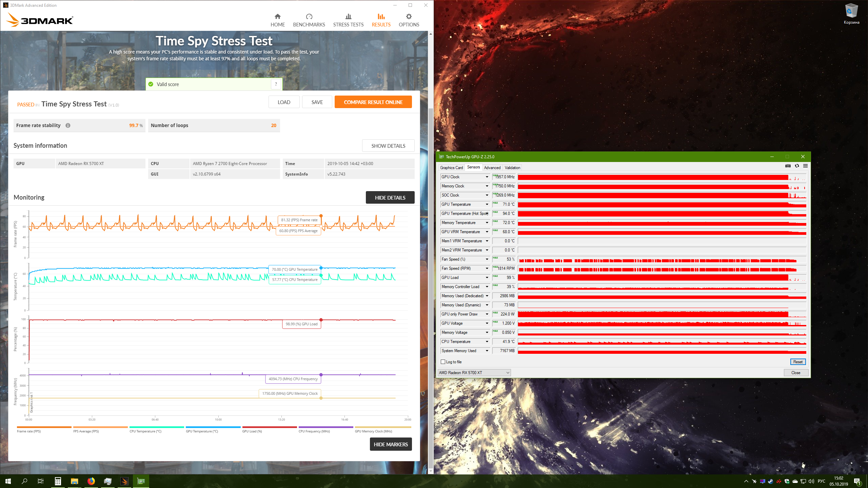The width and height of the screenshot is (868, 488).
Task: Toggle Frame rate (FPS) legend series
Action: pos(29,431)
